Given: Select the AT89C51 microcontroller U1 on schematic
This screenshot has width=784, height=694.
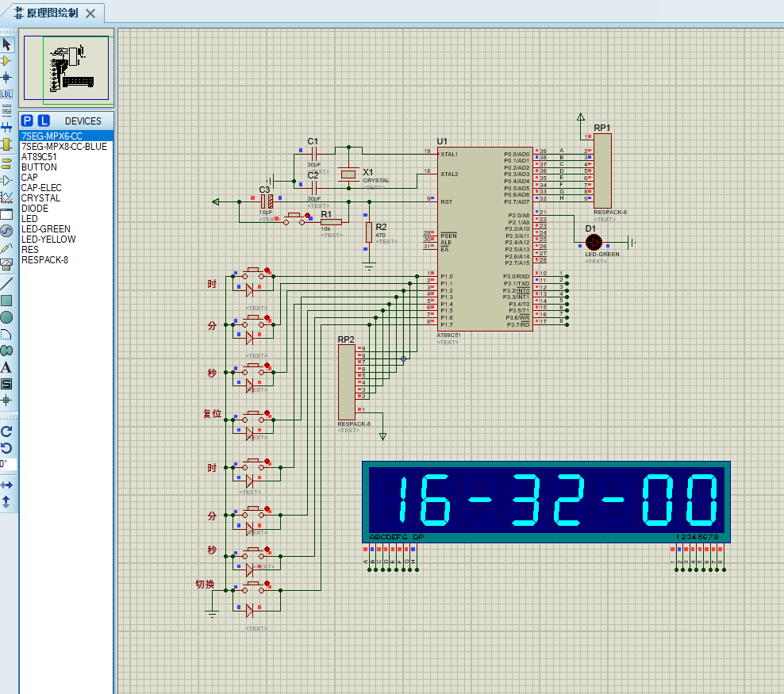Looking at the screenshot, I should click(485, 239).
